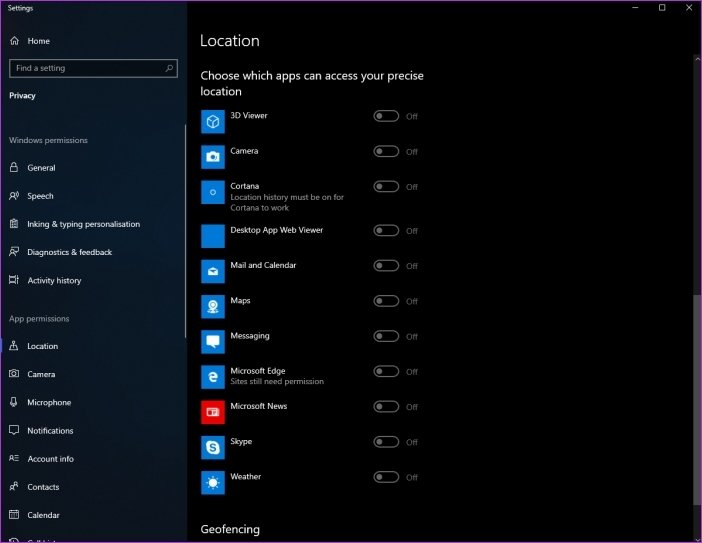Enable location for Messaging
This screenshot has width=702, height=543.
point(386,336)
